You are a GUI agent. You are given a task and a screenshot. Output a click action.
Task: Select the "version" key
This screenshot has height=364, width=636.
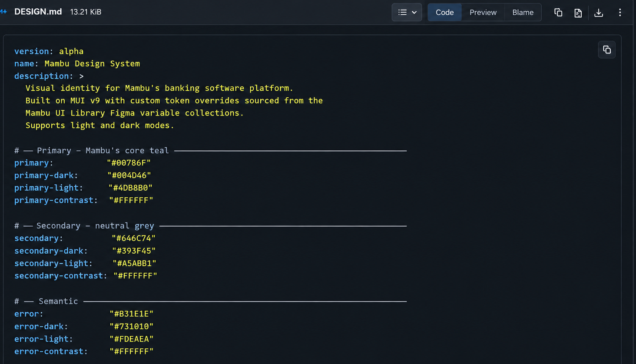[31, 51]
